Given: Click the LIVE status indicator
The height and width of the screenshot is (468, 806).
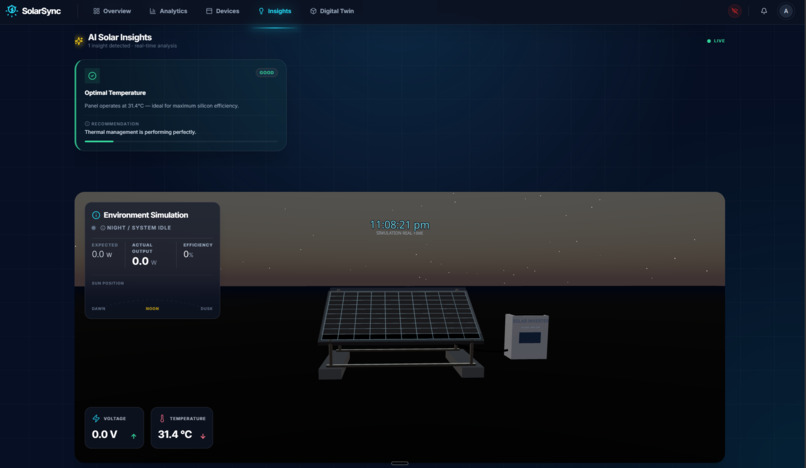Looking at the screenshot, I should pos(716,41).
